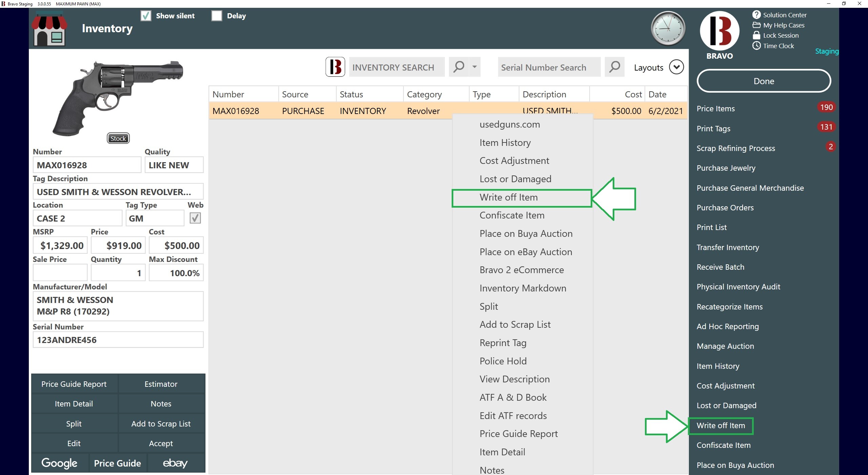Screen dimensions: 868x475
Task: Open Transfer Inventory in sidebar
Action: pos(728,247)
